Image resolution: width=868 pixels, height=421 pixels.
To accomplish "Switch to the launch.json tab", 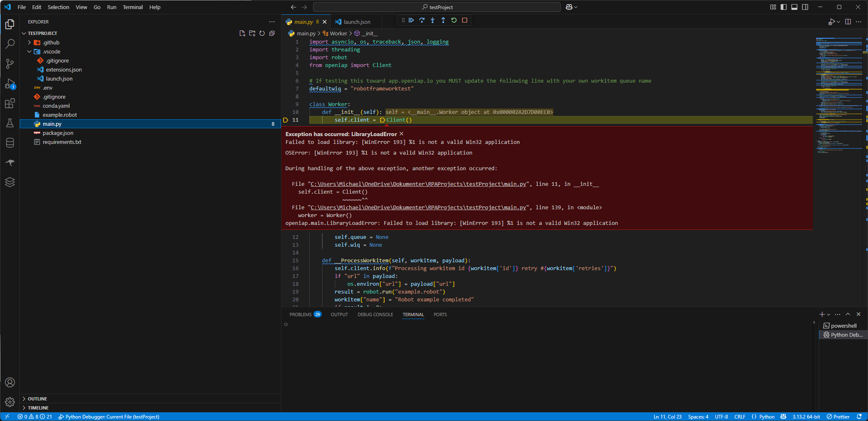I will click(x=356, y=22).
